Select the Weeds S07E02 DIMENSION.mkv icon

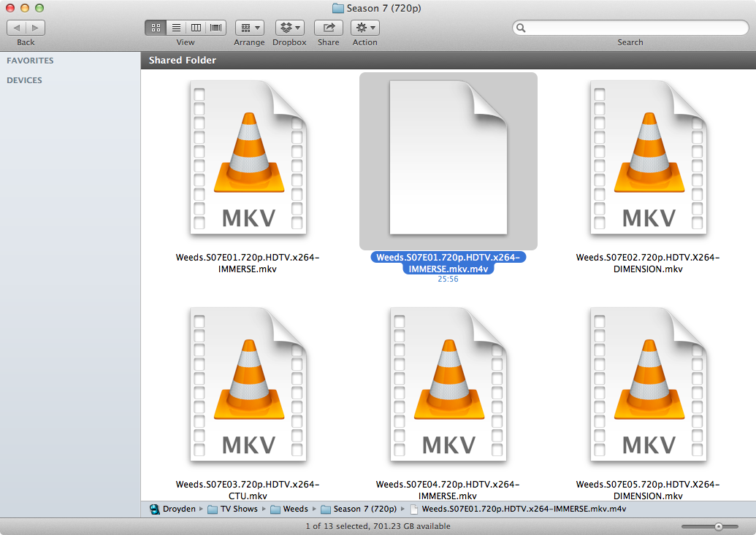[649, 158]
